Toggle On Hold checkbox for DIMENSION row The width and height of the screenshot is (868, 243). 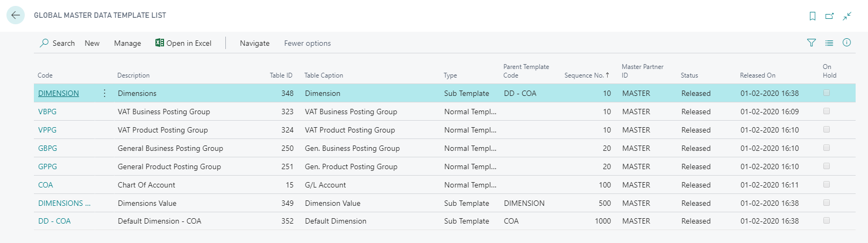(827, 93)
